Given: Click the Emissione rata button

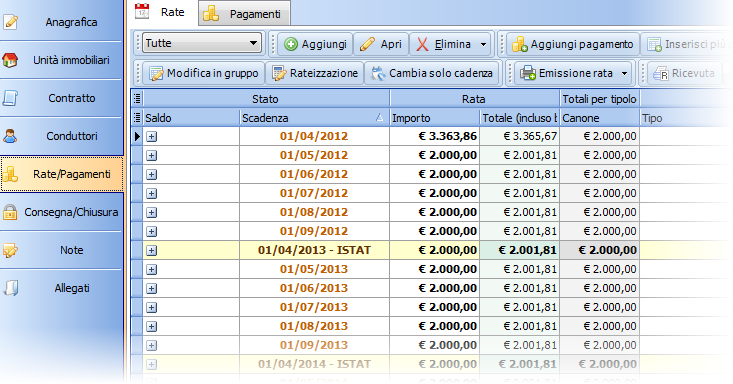Looking at the screenshot, I should [x=567, y=73].
